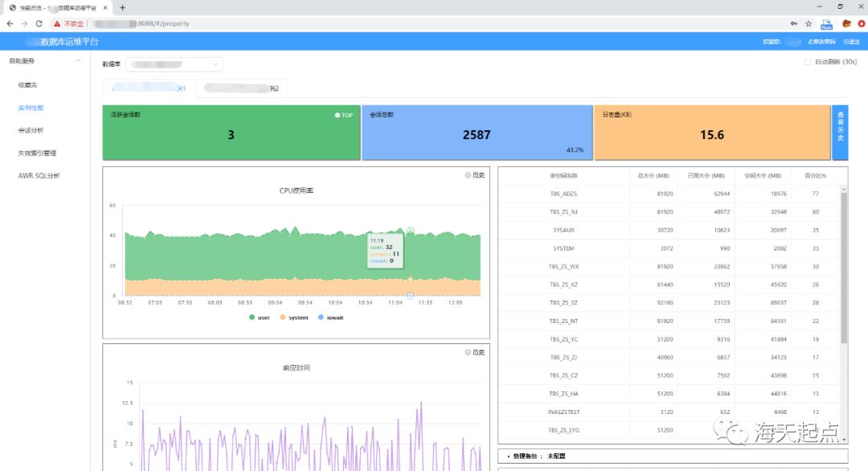The height and width of the screenshot is (471, 868).
Task: Click the 退出 logout link
Action: point(851,42)
